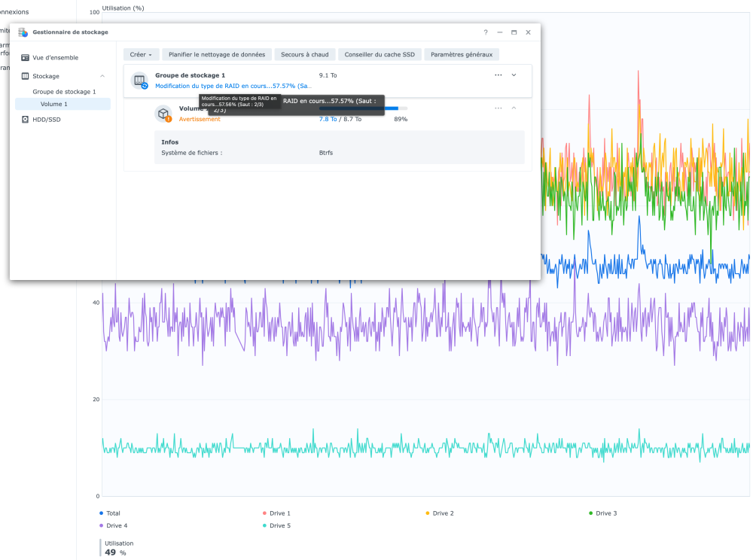Screen dimensions: 753x560
Task: Toggle the Drive 1 legend series
Action: click(x=279, y=513)
